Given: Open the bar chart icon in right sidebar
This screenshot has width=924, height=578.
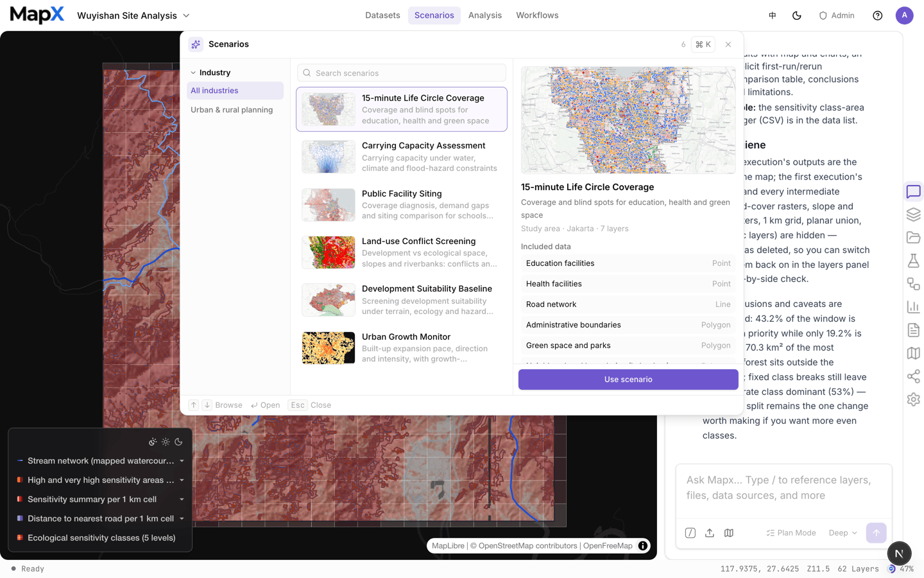Looking at the screenshot, I should [913, 307].
